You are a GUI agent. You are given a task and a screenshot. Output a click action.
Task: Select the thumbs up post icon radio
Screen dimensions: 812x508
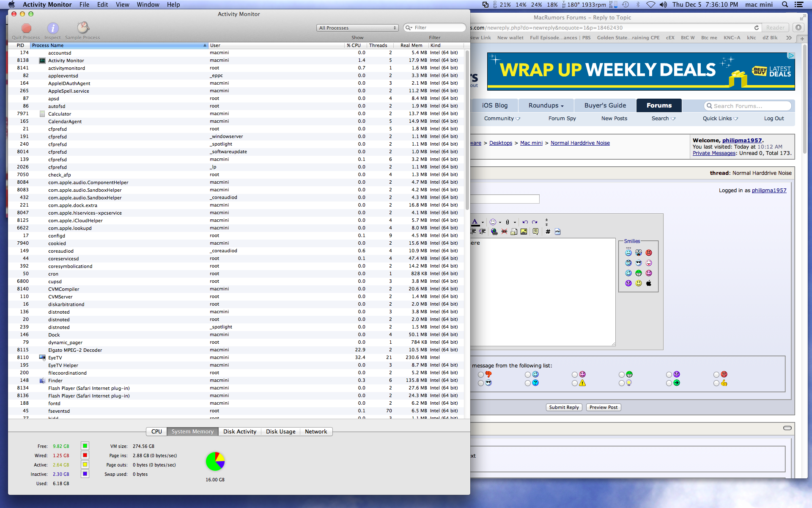pos(716,383)
